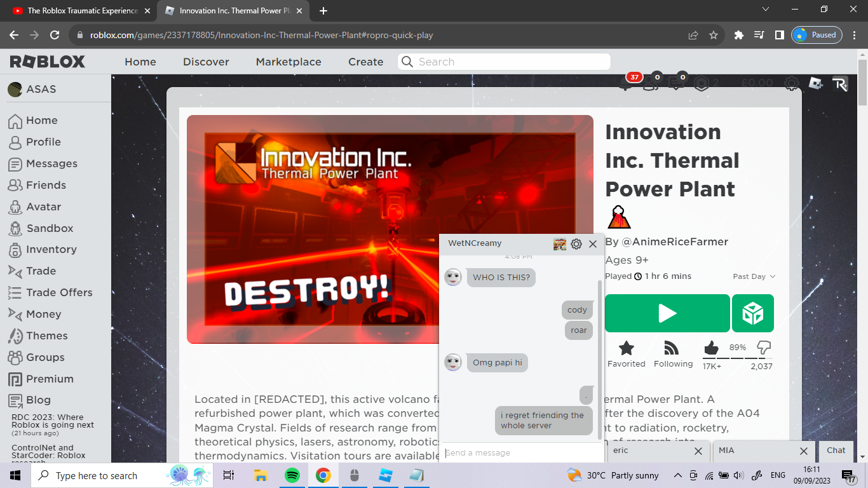Open Trade in left sidebar
This screenshot has height=488, width=868.
point(32,271)
